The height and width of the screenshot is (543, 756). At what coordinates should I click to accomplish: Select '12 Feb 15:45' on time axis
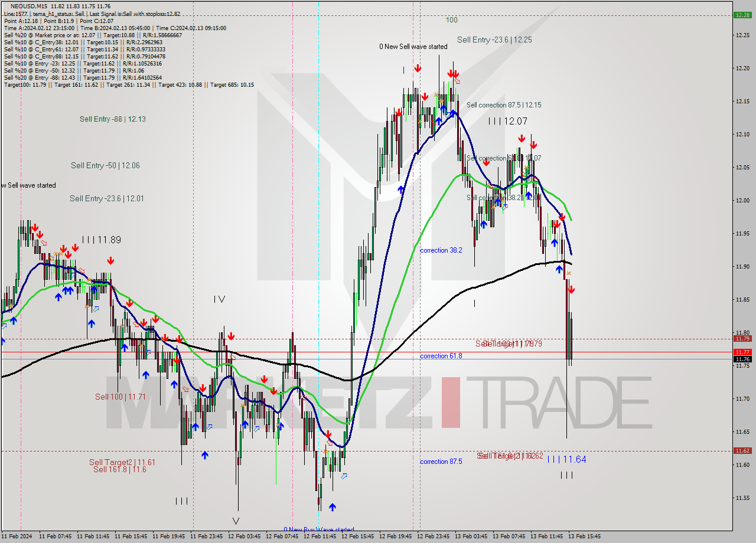pyautogui.click(x=357, y=537)
